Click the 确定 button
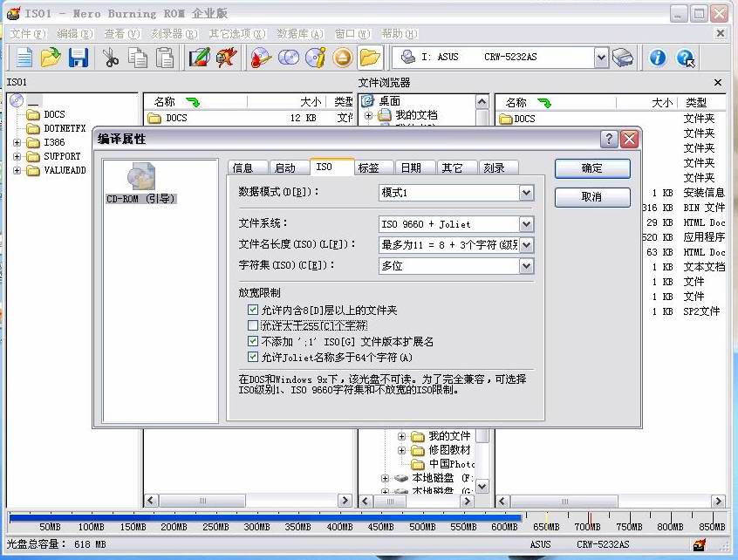Image resolution: width=738 pixels, height=560 pixels. 592,168
